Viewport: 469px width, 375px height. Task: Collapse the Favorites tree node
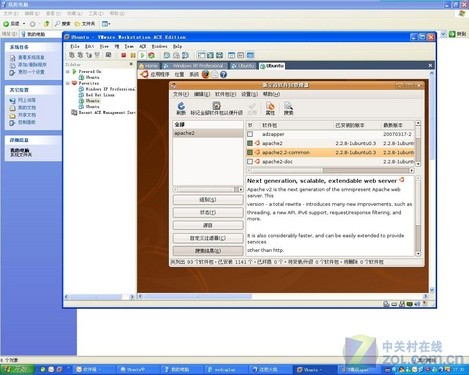tap(68, 83)
